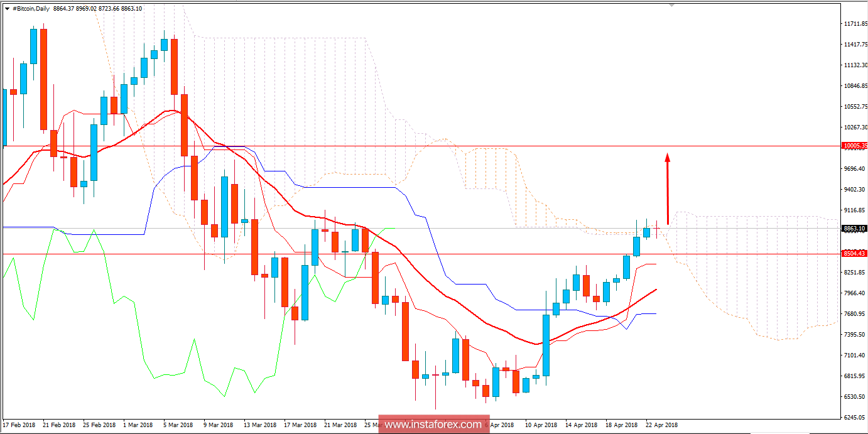Click price axis label 9696.40
This screenshot has width=868, height=434.
[x=856, y=169]
